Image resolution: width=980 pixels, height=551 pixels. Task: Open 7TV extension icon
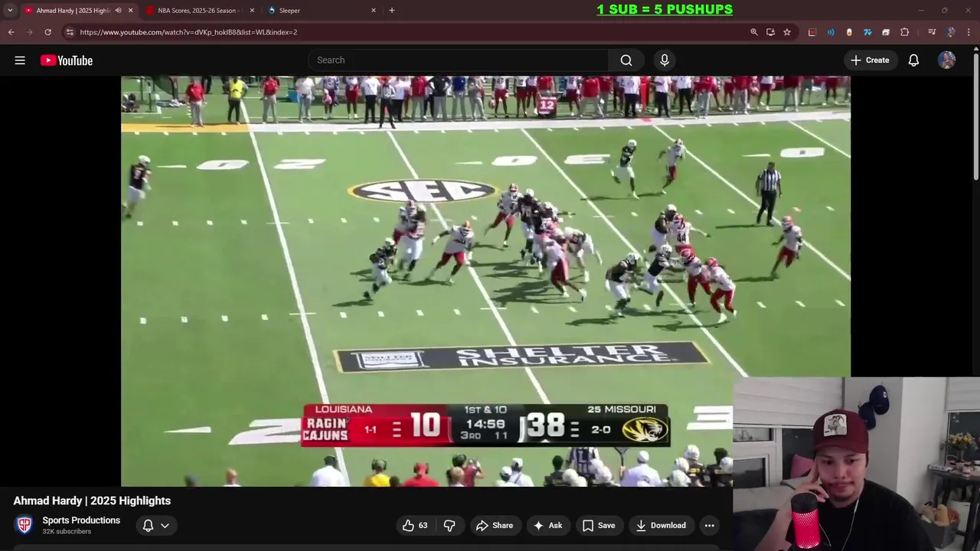[867, 32]
